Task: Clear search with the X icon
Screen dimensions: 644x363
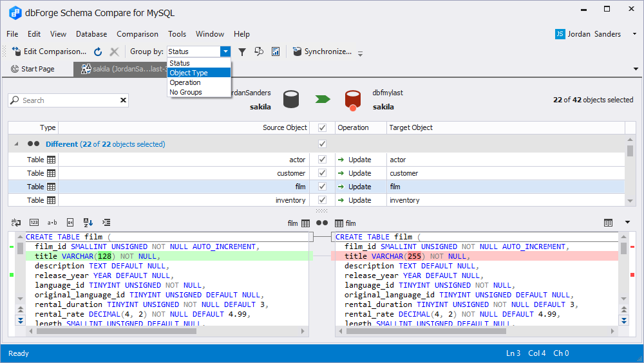Action: 123,100
